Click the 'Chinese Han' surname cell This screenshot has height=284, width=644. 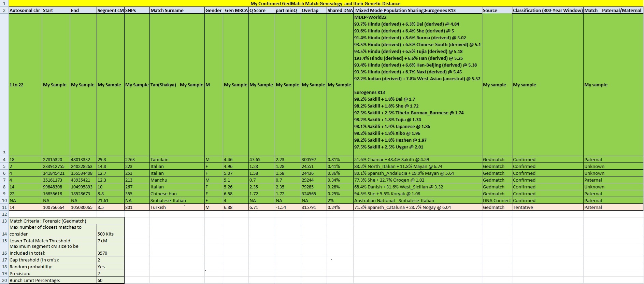click(x=177, y=194)
